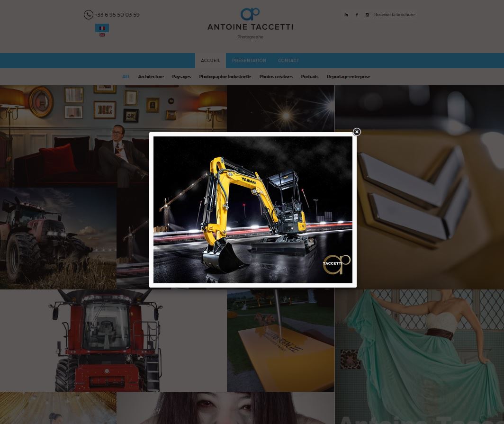Filter gallery by Paysages
Screen dimensions: 504x424
[x=181, y=76]
